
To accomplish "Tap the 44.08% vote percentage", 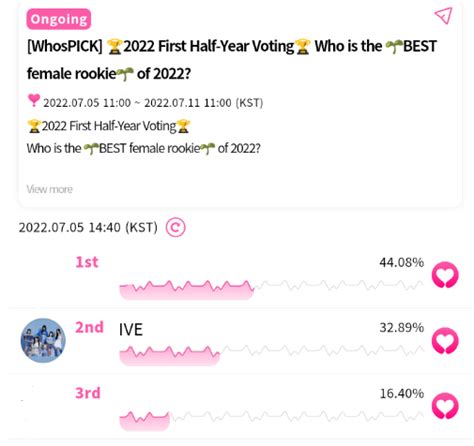I will click(402, 263).
